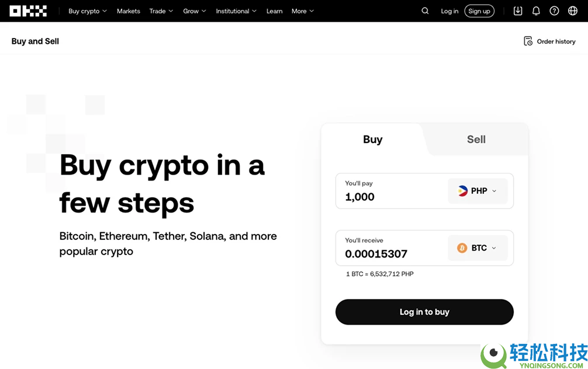Open the notifications bell

(x=536, y=11)
